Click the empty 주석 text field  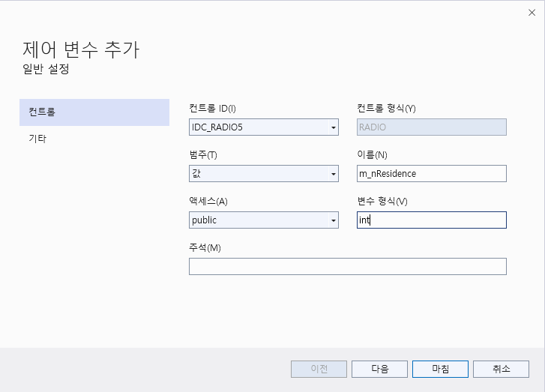(x=347, y=267)
